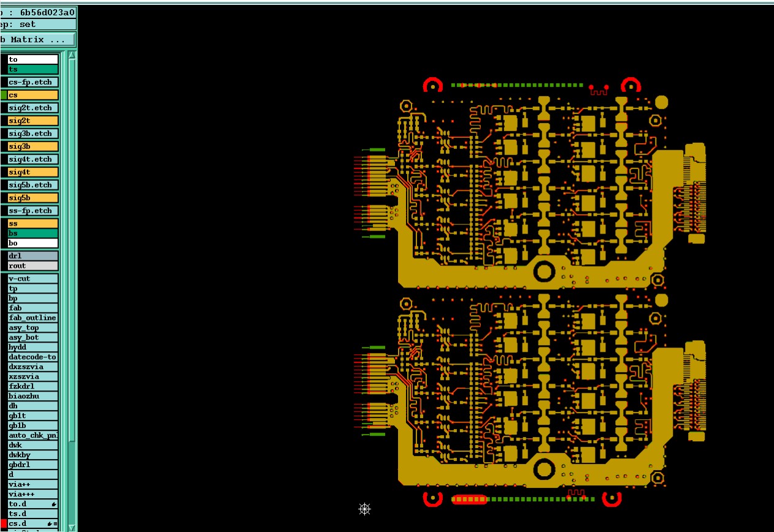The image size is (774, 532).
Task: Select the 'to' layer row
Action: coord(33,59)
